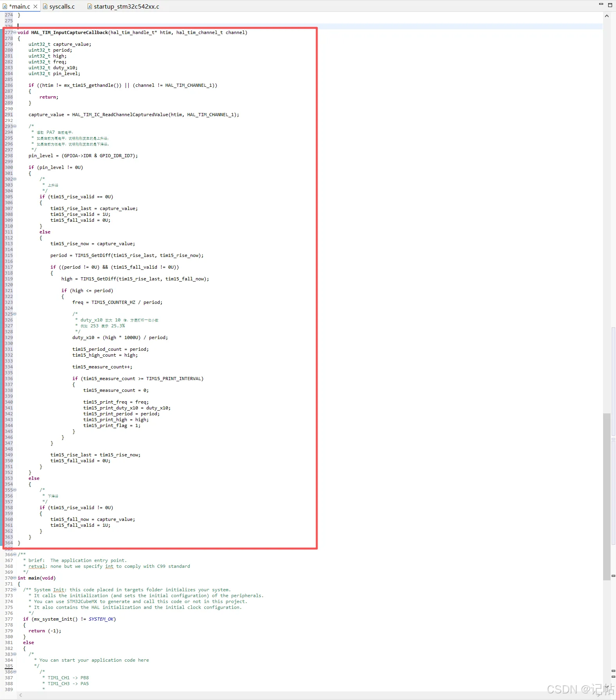Click 'tim15_rise_now = capture_value;' line
This screenshot has height=700, width=616.
(93, 244)
